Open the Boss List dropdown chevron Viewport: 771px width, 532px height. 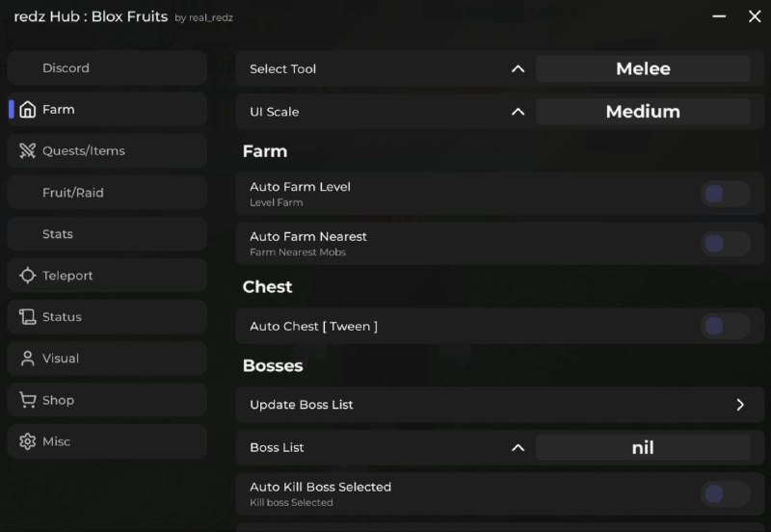[518, 448]
